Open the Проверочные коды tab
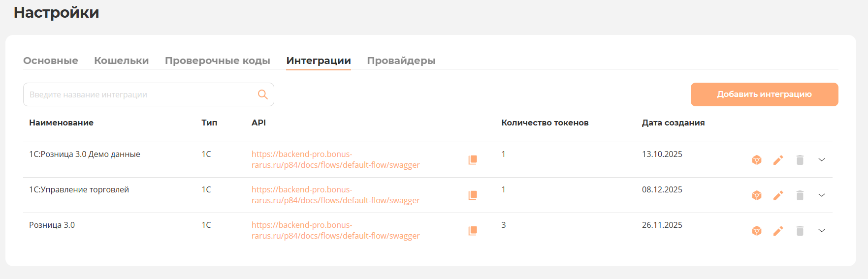This screenshot has height=279, width=868. pyautogui.click(x=217, y=61)
